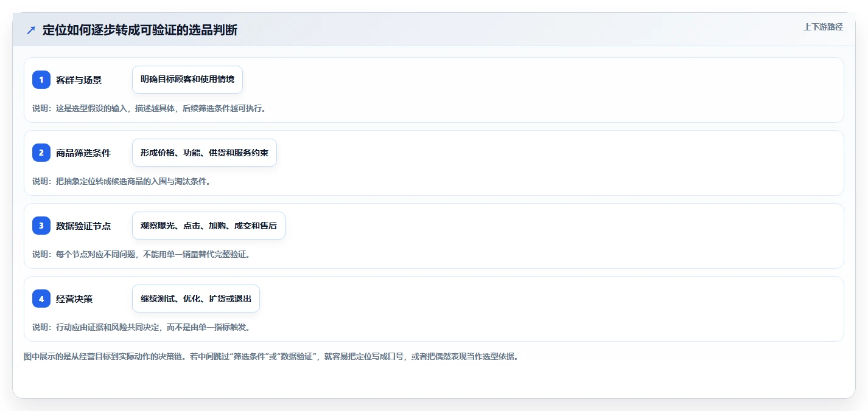Screen dimensions: 868x411
Task: Click the 观察曝光、点击、加购、成交和售后 chip
Action: (209, 226)
